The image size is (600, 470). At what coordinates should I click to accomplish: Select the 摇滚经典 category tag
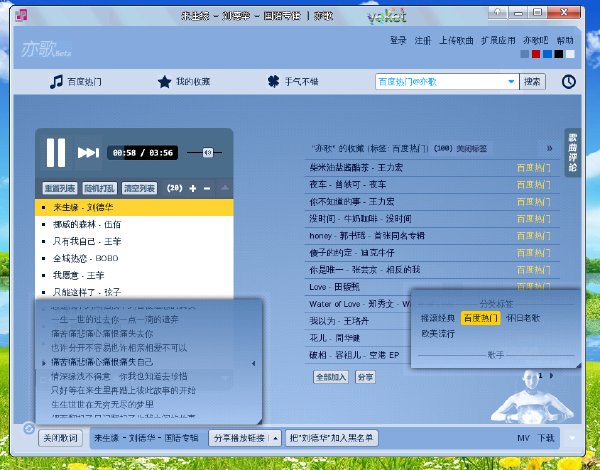(438, 318)
